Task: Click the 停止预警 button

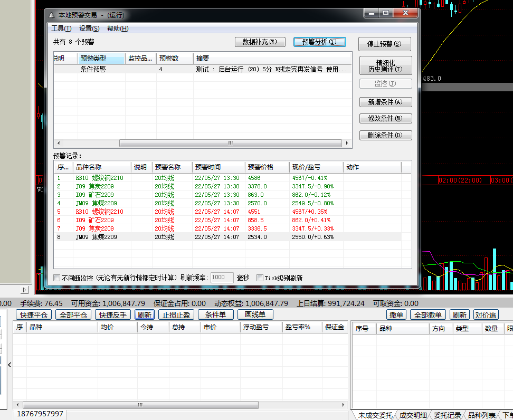Action: [384, 44]
